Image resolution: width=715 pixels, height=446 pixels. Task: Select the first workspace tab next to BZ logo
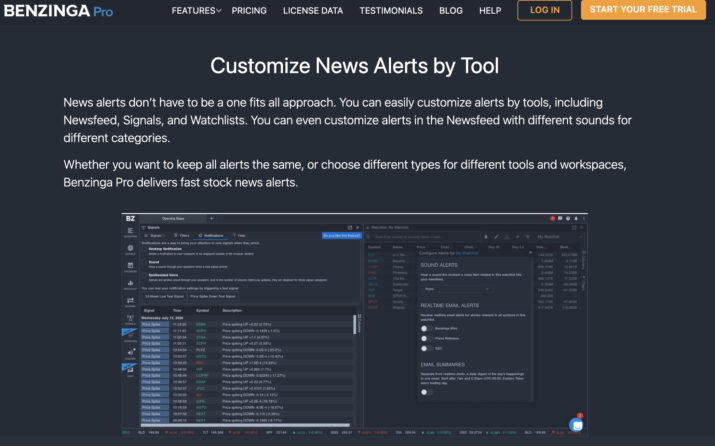point(173,218)
